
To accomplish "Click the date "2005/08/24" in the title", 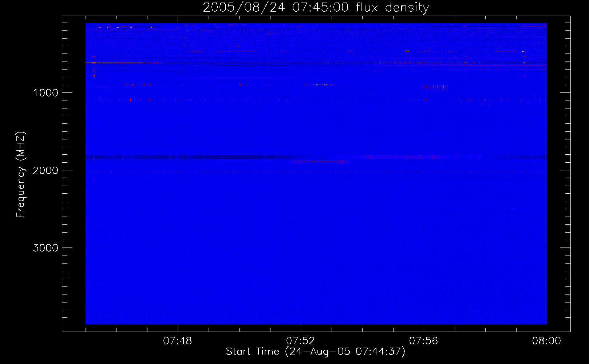I will (244, 8).
